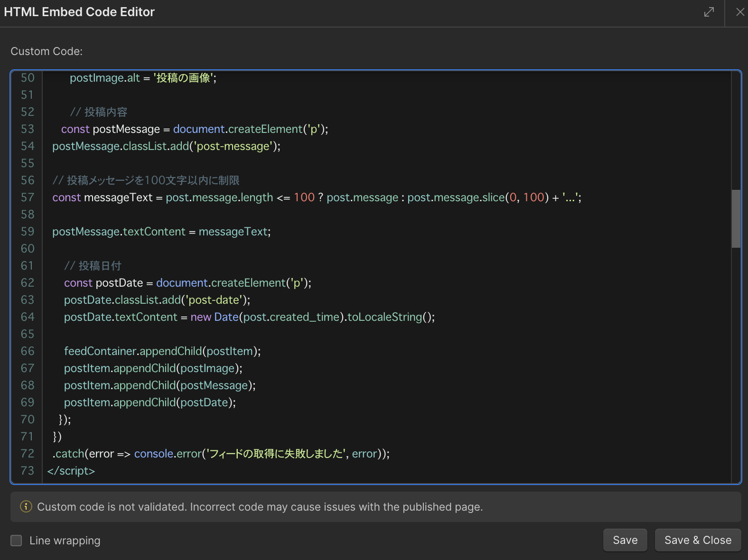Screen dimensions: 748x560
Task: Click the closing </script> tag
Action: [x=71, y=471]
